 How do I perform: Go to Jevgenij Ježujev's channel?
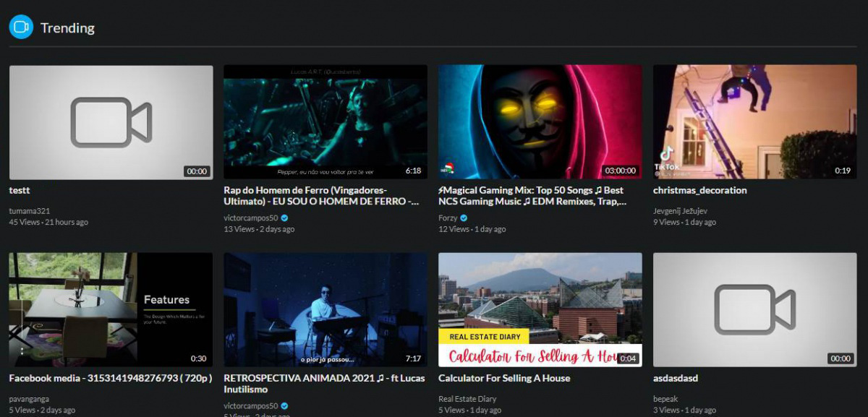point(680,211)
